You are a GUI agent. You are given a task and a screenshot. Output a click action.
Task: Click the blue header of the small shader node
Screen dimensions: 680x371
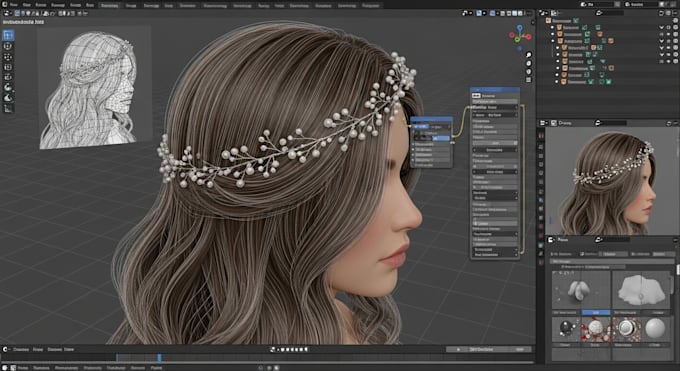(x=432, y=119)
